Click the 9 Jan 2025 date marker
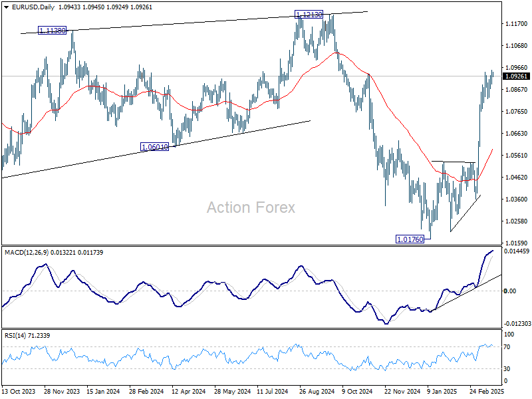 442,391
